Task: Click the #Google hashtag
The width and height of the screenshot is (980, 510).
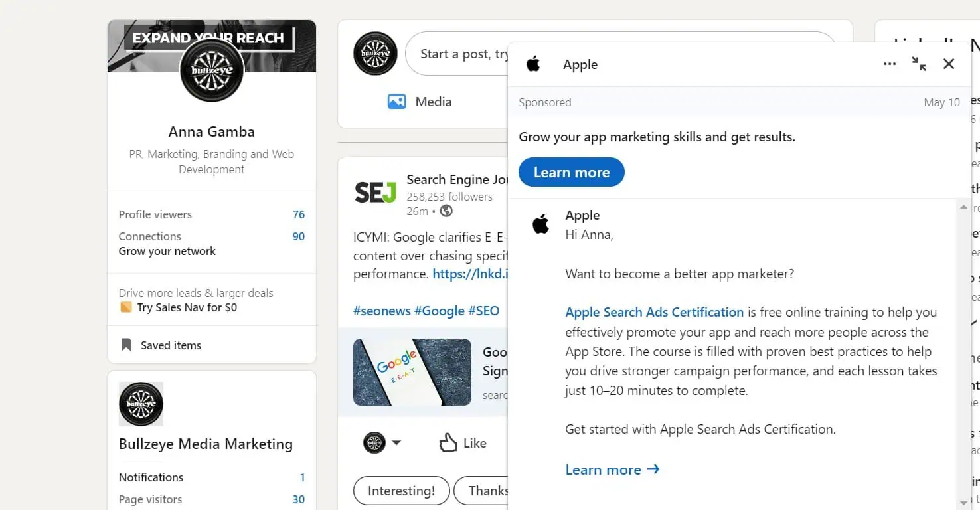Action: (x=440, y=311)
